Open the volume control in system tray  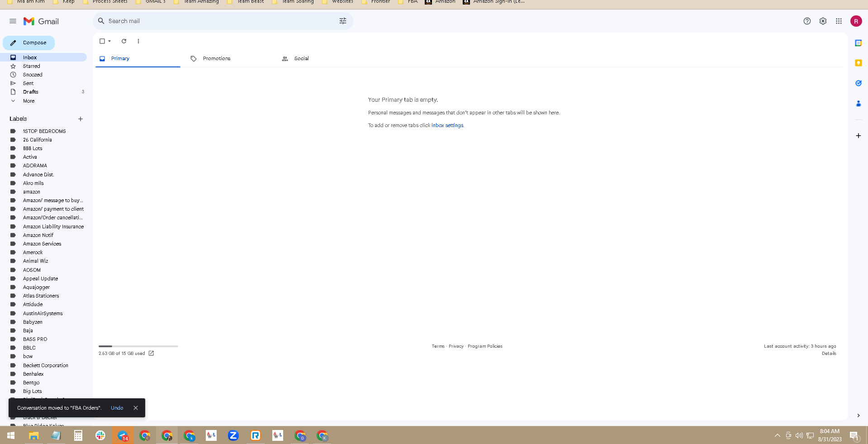799,435
